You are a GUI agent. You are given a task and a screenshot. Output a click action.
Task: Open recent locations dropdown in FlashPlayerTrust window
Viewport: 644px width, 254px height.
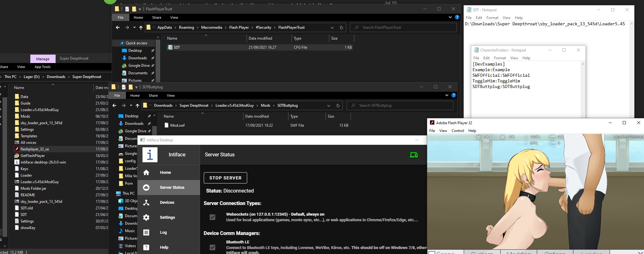134,27
